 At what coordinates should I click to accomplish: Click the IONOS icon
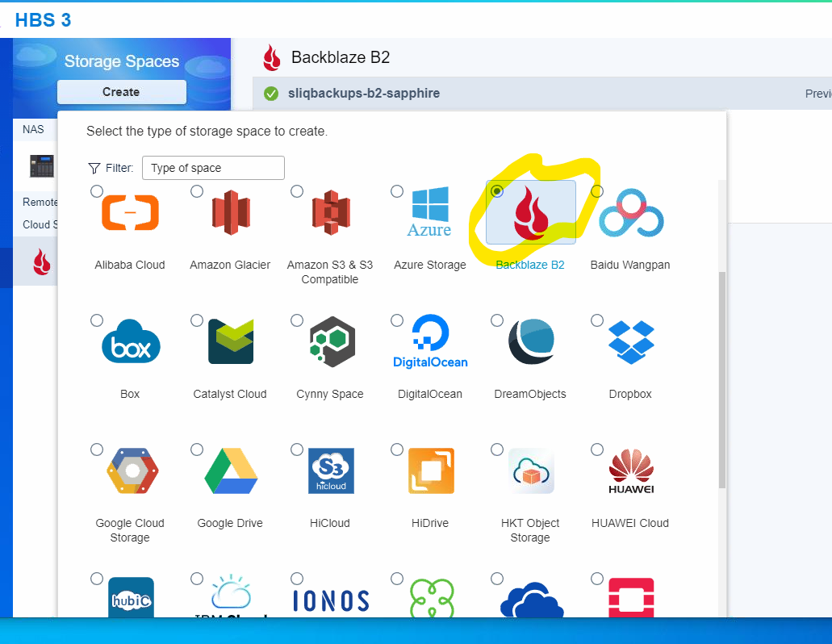pos(331,600)
